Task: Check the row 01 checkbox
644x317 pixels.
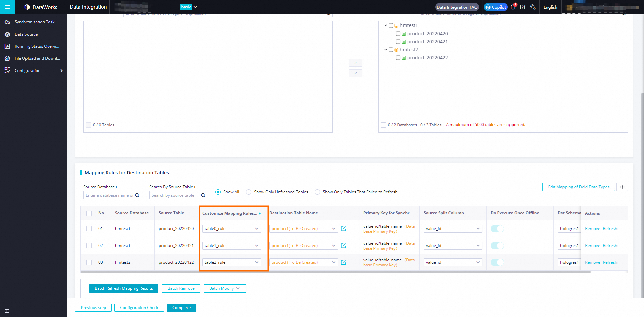Action: click(89, 229)
